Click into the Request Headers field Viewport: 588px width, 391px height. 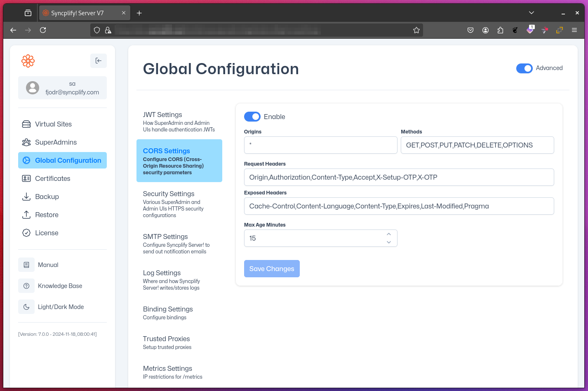(399, 177)
